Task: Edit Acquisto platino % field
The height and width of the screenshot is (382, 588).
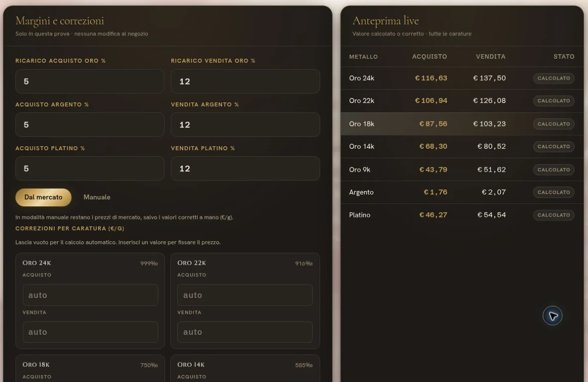Action: pyautogui.click(x=90, y=169)
